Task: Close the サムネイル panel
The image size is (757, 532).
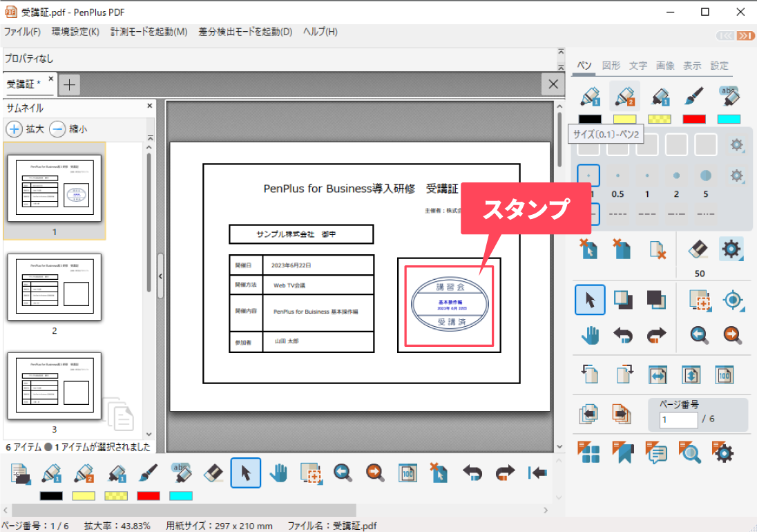Action: pyautogui.click(x=150, y=106)
